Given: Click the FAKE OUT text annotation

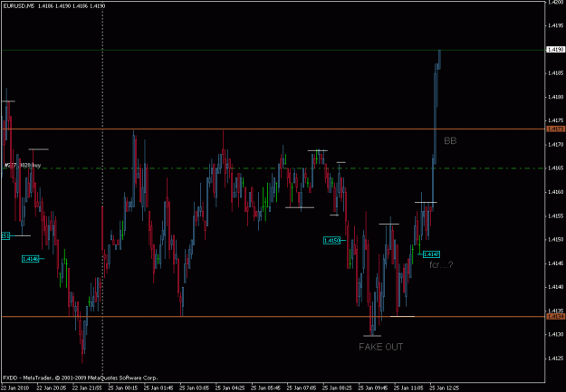Looking at the screenshot, I should tap(381, 347).
